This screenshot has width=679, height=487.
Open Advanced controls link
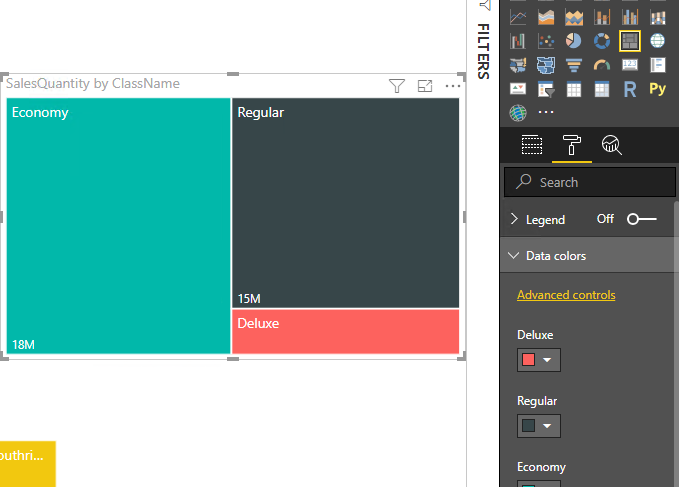(566, 295)
